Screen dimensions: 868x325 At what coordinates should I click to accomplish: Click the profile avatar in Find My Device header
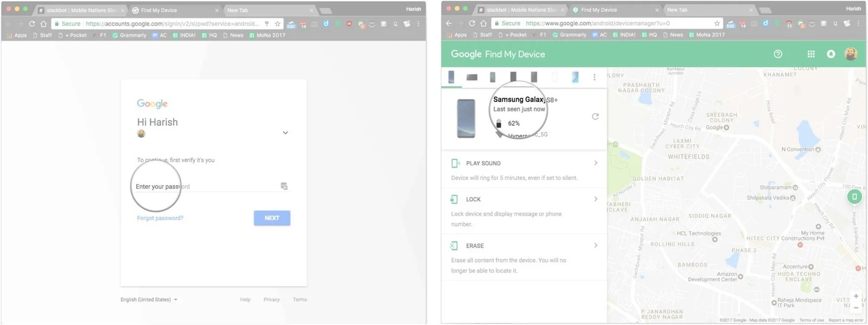(851, 54)
